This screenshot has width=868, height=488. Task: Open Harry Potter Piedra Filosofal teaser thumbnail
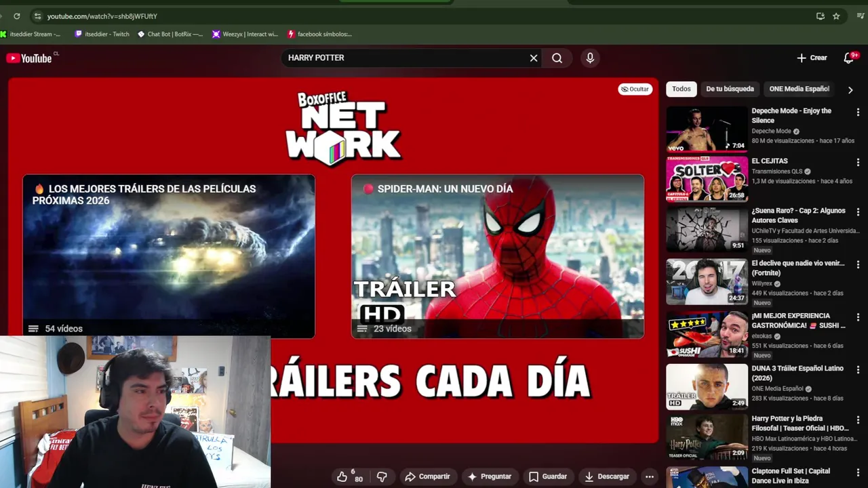(x=707, y=436)
